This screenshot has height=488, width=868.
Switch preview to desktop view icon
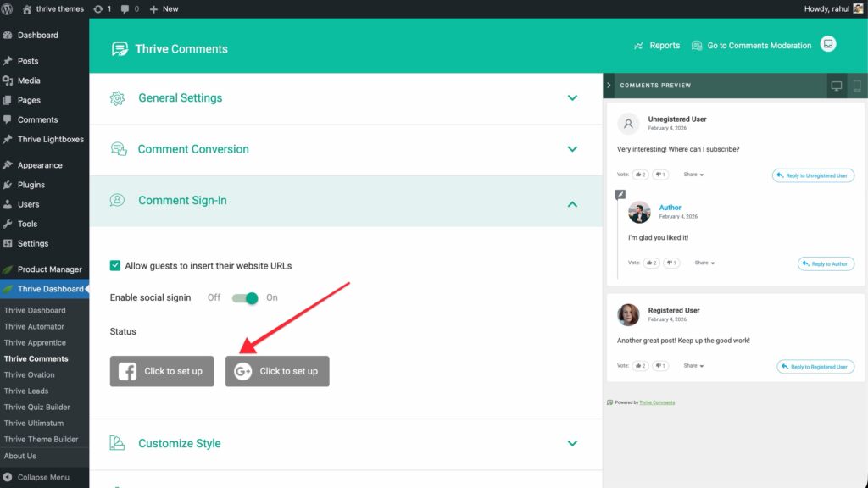(837, 86)
